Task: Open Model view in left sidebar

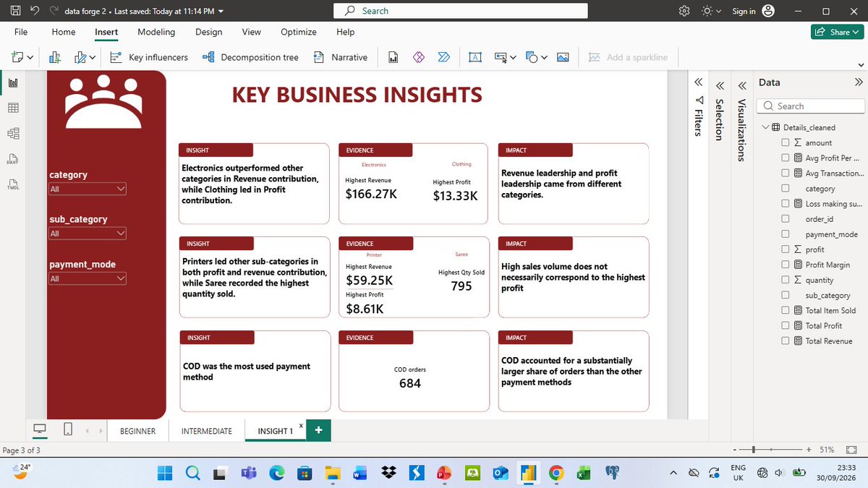Action: [13, 133]
